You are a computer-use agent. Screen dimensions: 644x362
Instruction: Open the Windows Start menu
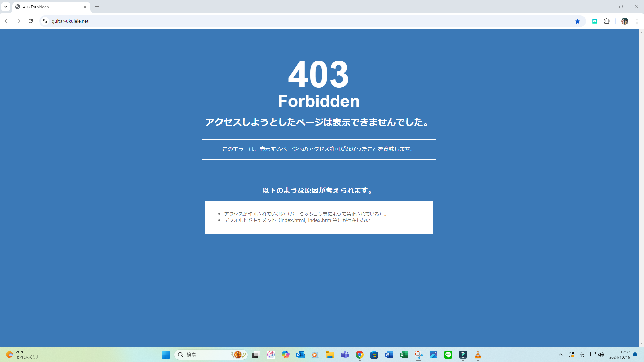click(166, 355)
